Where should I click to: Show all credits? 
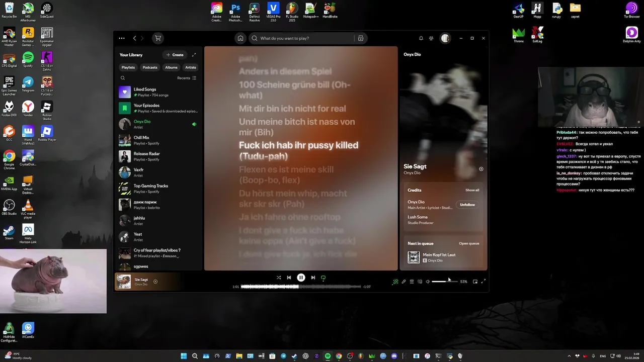472,190
